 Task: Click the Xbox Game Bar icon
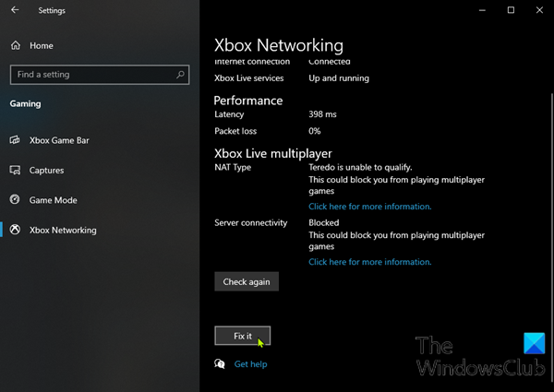coord(15,140)
